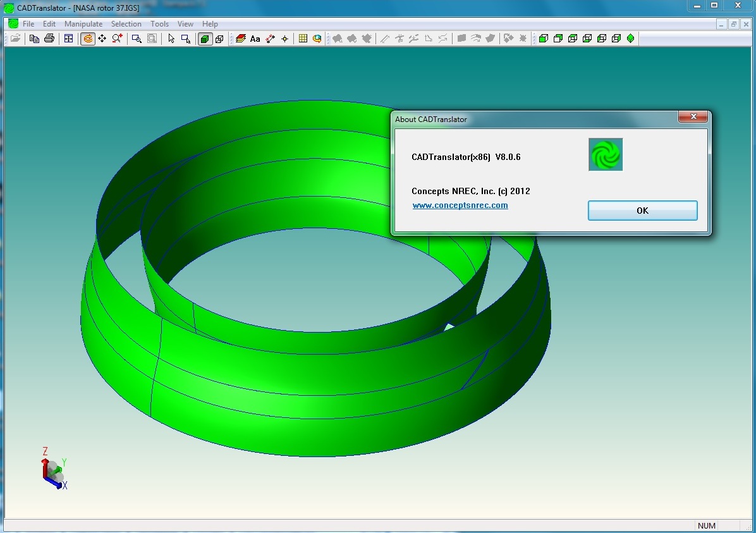Close the About CADTranslator dialog
The image size is (756, 533).
pyautogui.click(x=693, y=116)
